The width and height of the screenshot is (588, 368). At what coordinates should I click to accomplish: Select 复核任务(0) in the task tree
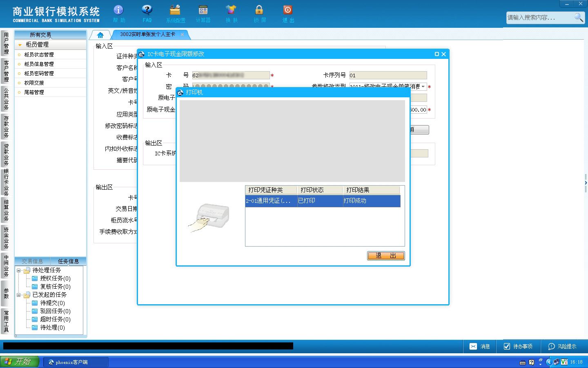point(55,287)
